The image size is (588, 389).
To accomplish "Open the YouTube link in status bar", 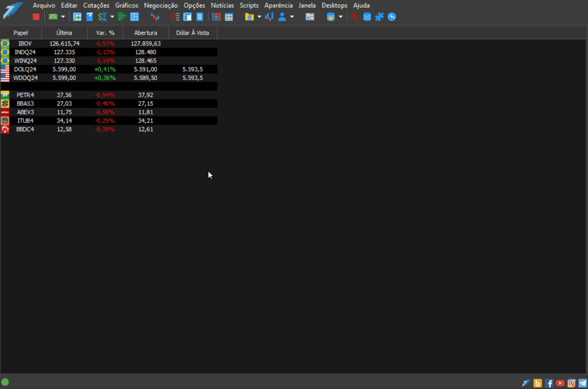I will [x=560, y=383].
